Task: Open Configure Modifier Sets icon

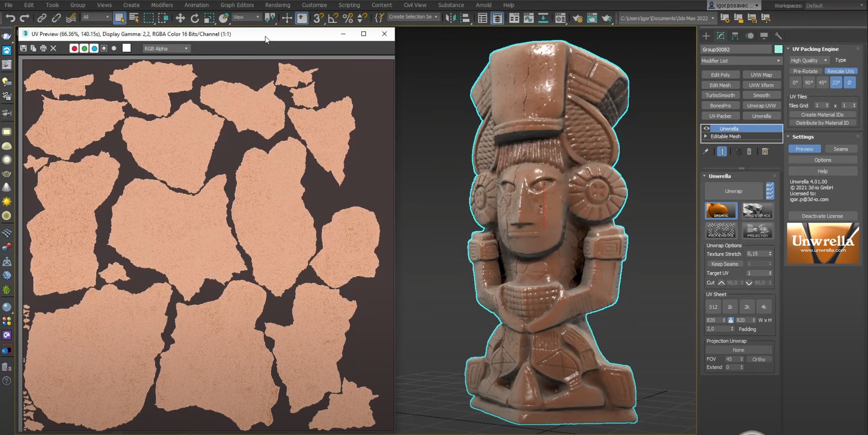Action: (x=765, y=151)
